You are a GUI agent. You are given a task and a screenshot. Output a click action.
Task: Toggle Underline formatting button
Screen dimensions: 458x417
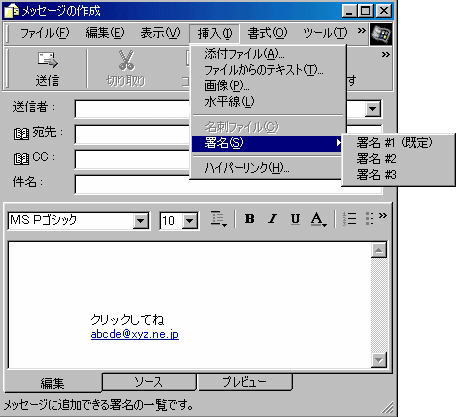click(x=295, y=219)
